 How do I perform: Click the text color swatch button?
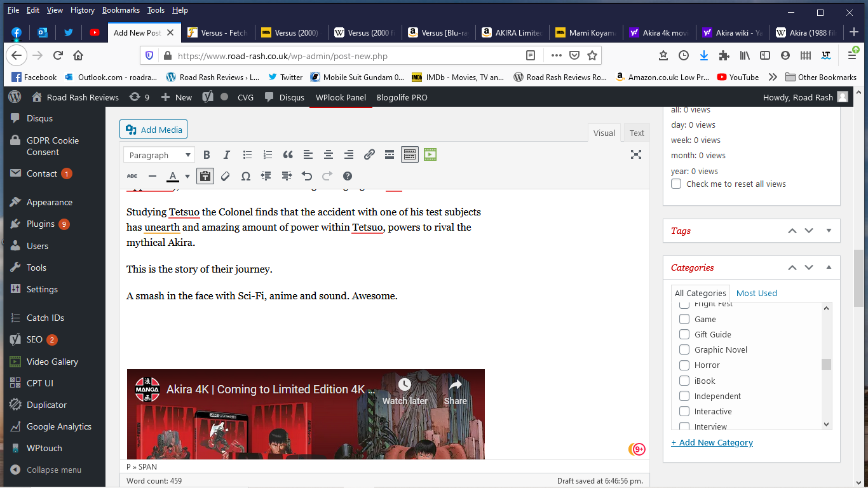[172, 176]
